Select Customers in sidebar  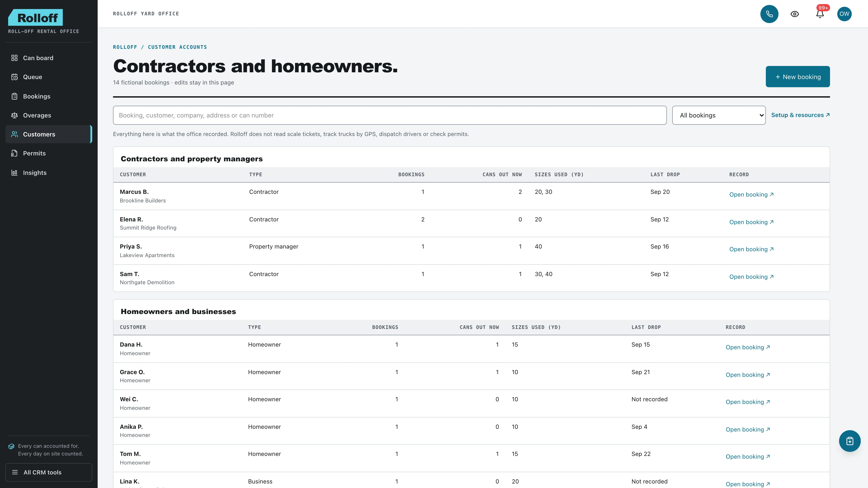click(x=49, y=134)
